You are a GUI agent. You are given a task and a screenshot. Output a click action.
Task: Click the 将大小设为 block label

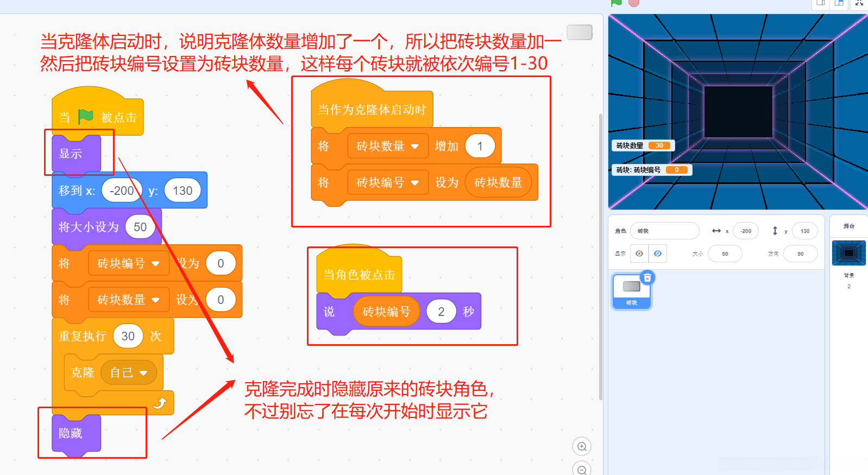pyautogui.click(x=89, y=227)
